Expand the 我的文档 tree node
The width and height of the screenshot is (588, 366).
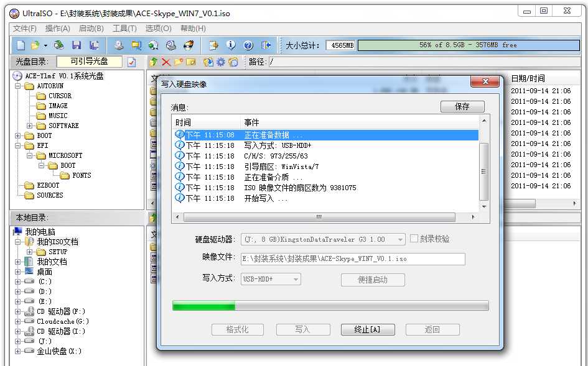click(17, 262)
